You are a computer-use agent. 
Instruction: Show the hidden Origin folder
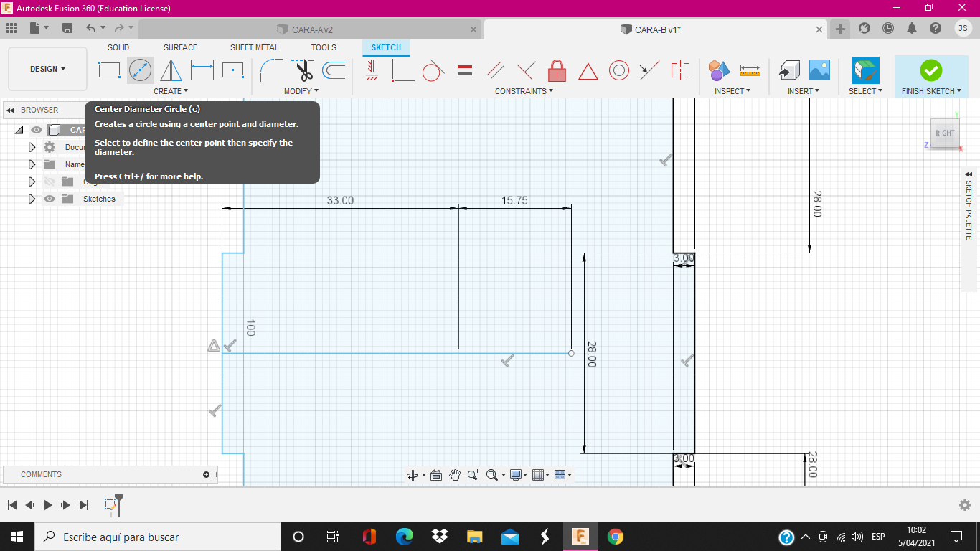pyautogui.click(x=49, y=182)
